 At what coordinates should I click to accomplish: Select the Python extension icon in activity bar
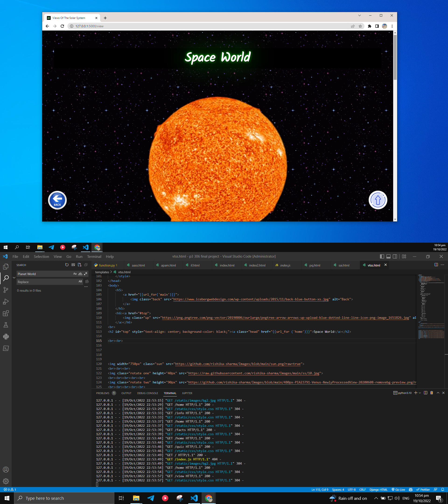point(6,336)
